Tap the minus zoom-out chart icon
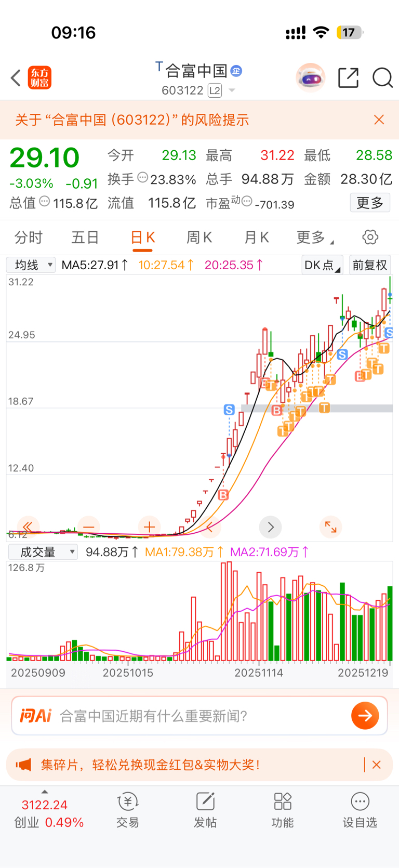The width and height of the screenshot is (399, 868). click(x=89, y=527)
